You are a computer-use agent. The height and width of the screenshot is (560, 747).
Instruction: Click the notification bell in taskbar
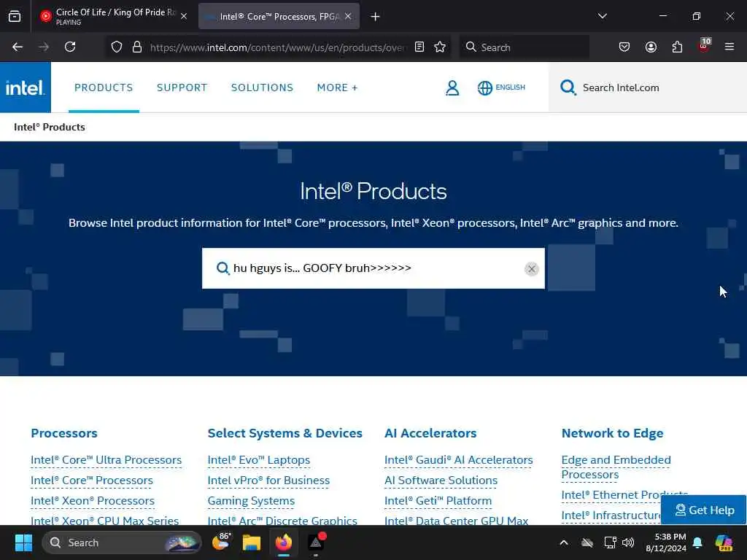pyautogui.click(x=697, y=542)
